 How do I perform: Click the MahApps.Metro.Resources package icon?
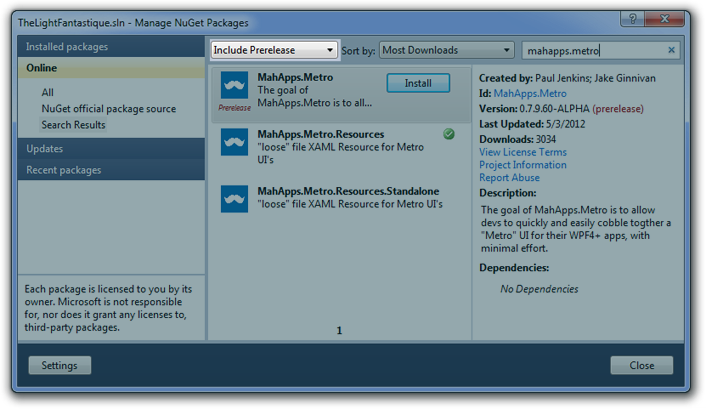[235, 142]
